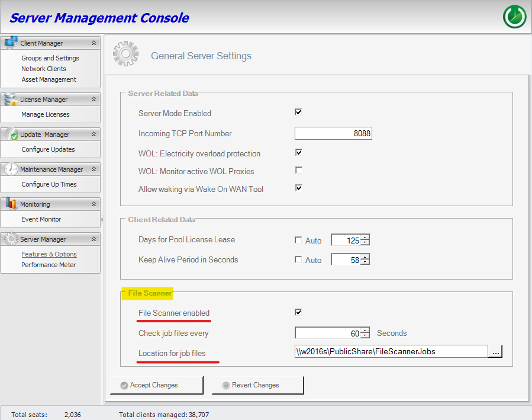Screen dimensions: 532x420
Task: Click the Incoming TCP Port Number field
Action: tap(333, 133)
